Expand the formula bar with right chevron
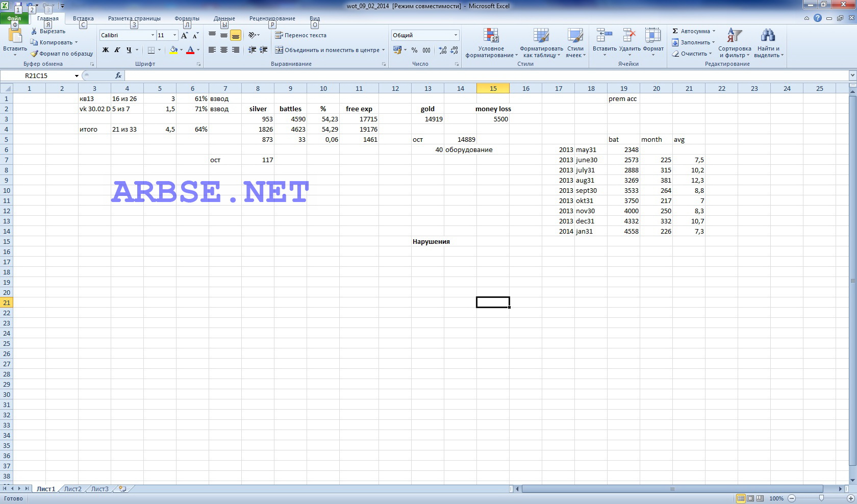857x504 pixels. [852, 75]
